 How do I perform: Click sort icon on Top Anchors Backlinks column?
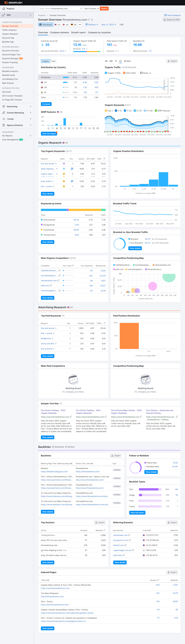pos(104,530)
